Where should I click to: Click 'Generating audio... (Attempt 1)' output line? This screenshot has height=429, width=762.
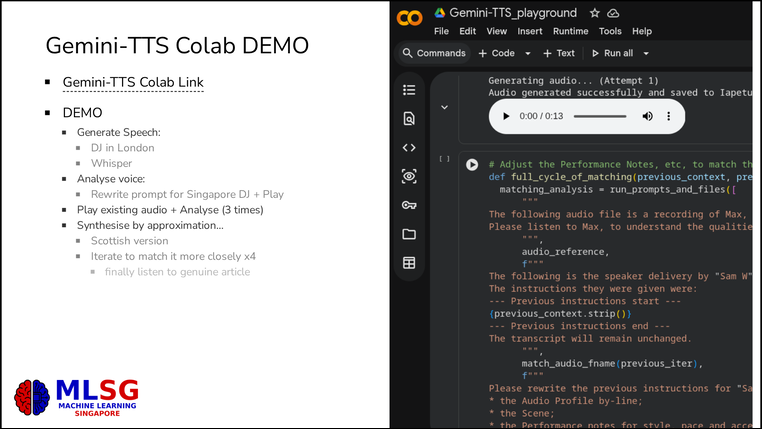573,81
